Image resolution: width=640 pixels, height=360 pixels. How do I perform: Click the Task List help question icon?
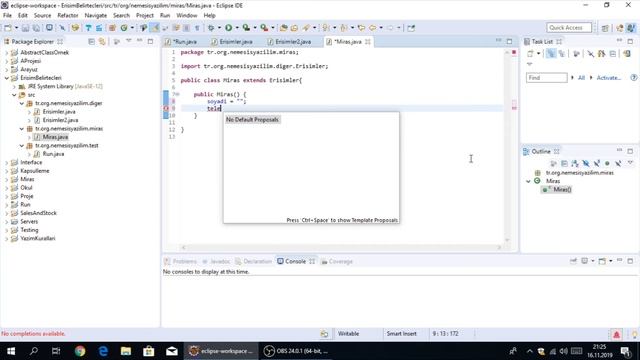point(633,78)
